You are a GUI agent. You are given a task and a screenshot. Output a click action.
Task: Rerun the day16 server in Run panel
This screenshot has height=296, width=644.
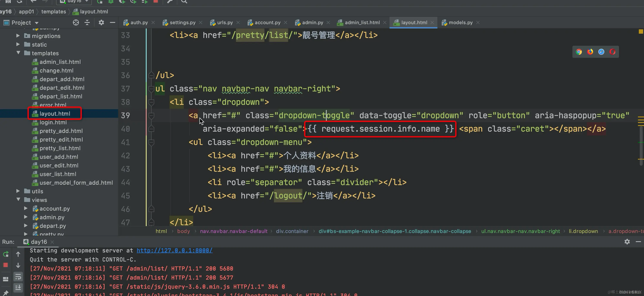tap(6, 254)
